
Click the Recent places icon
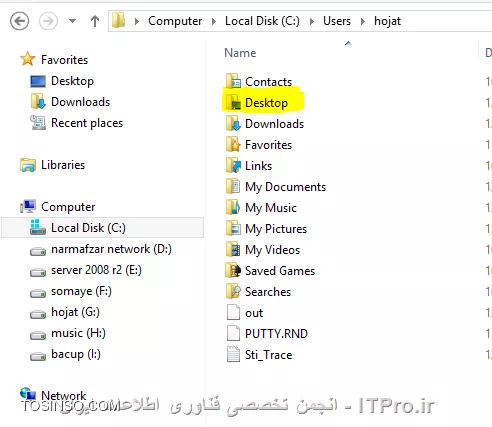click(38, 123)
